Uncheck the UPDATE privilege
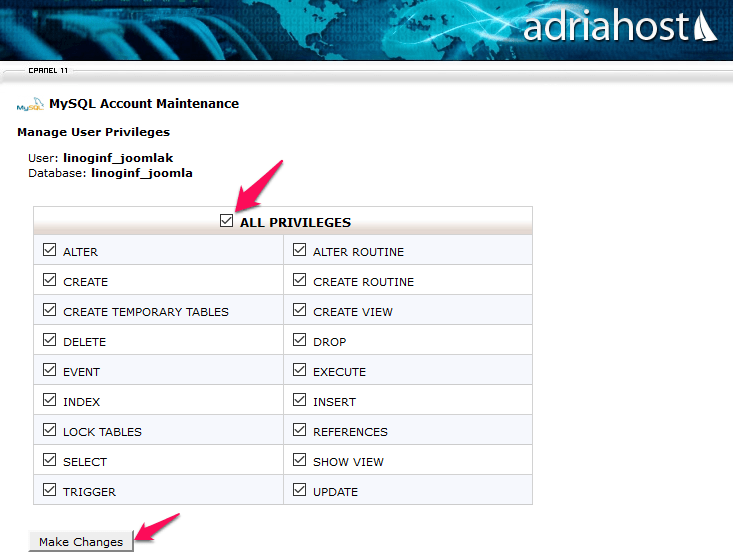This screenshot has height=558, width=733. tap(300, 489)
